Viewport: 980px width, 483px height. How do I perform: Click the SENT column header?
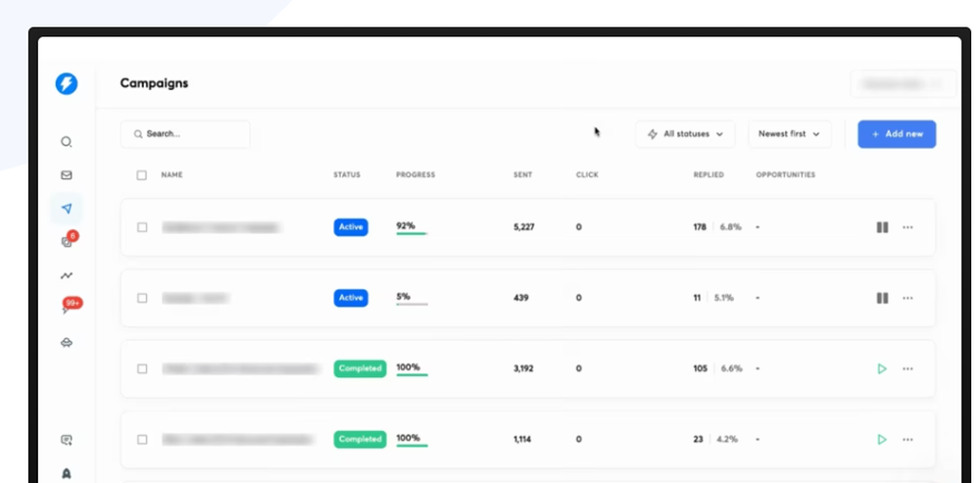(523, 175)
